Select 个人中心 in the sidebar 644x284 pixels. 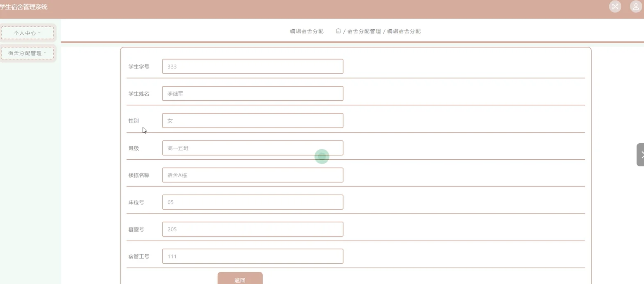tap(25, 33)
